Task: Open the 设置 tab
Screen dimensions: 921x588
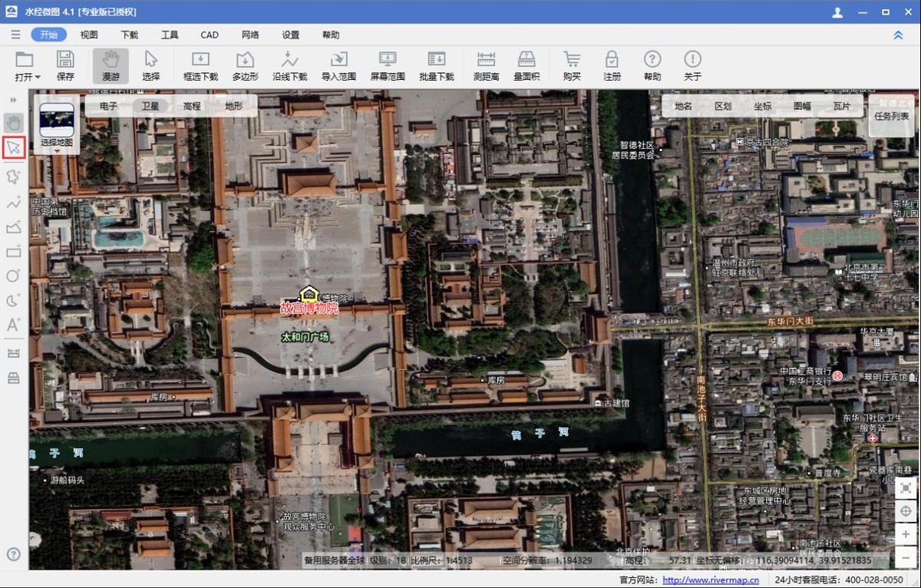Action: 291,35
